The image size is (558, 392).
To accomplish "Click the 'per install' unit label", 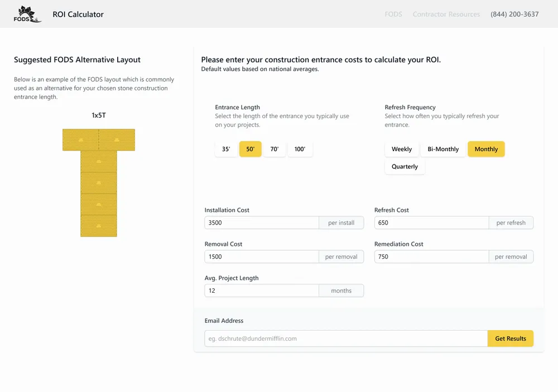I will pos(341,222).
